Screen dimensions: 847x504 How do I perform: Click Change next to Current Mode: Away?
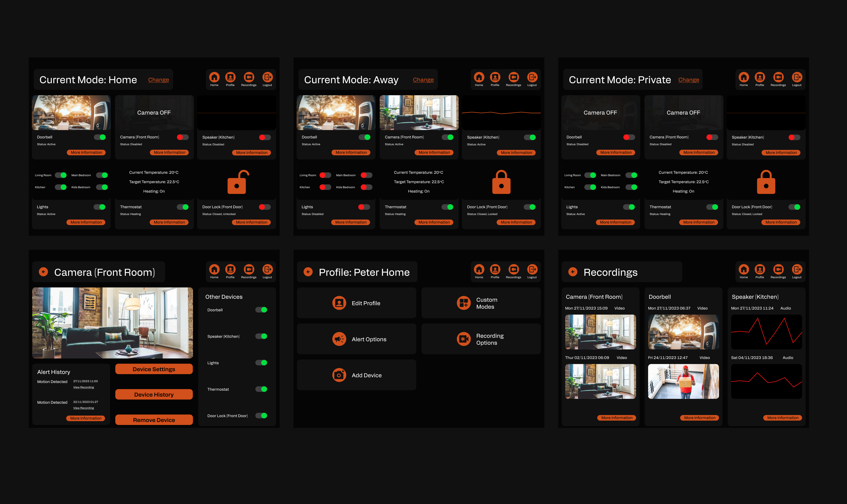pyautogui.click(x=423, y=79)
